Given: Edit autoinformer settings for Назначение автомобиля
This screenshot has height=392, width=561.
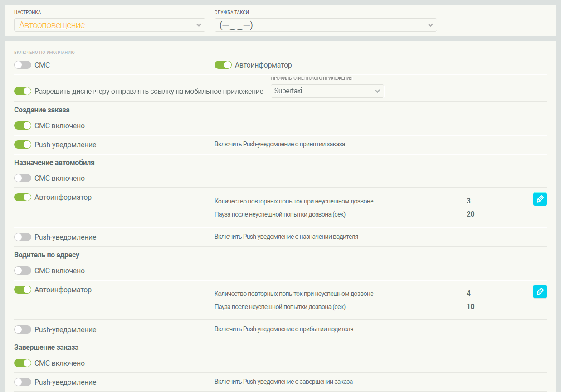Looking at the screenshot, I should click(x=540, y=199).
